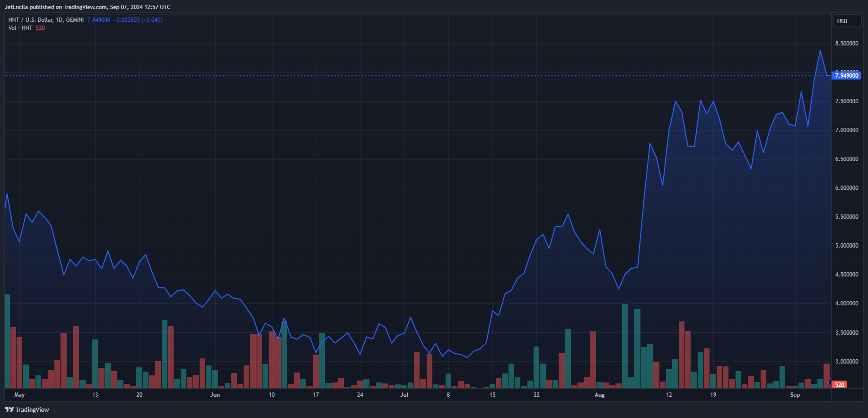Click the Aug label on time axis
Viewport: 868px width, 418px height.
[599, 395]
